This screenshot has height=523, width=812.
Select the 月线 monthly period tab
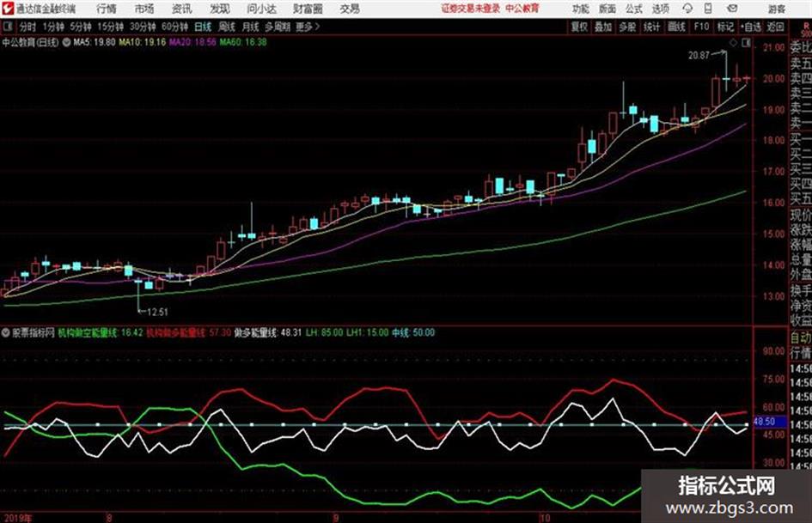(250, 27)
